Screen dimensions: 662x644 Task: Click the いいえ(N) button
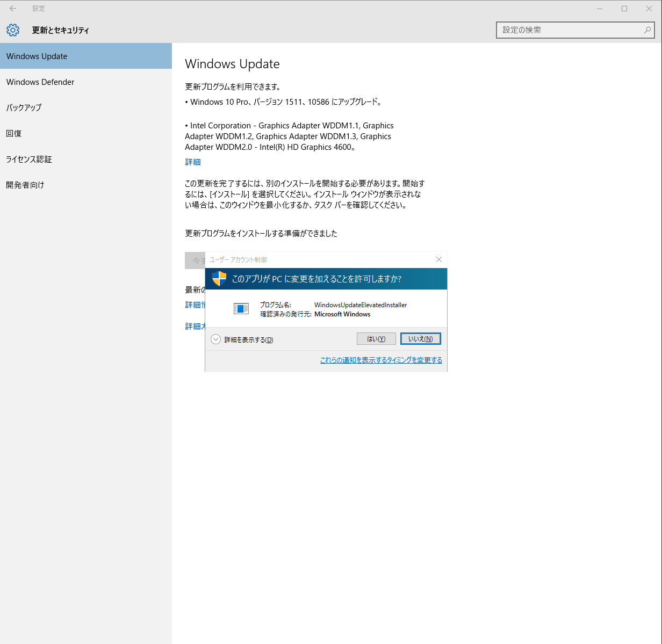coord(420,338)
